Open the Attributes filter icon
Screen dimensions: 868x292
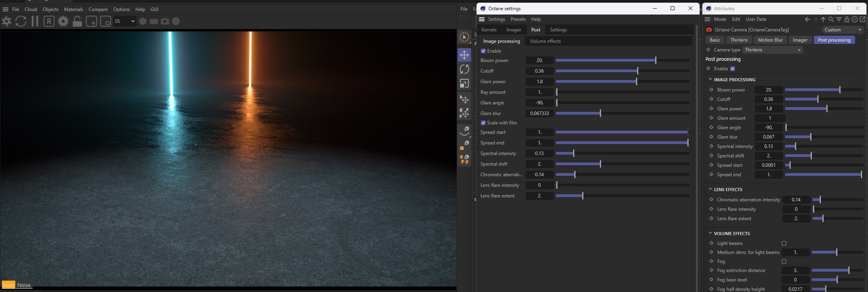click(839, 19)
